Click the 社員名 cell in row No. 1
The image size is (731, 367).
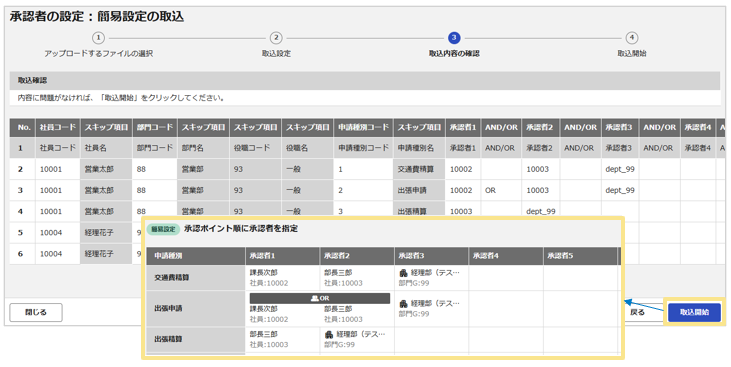106,148
